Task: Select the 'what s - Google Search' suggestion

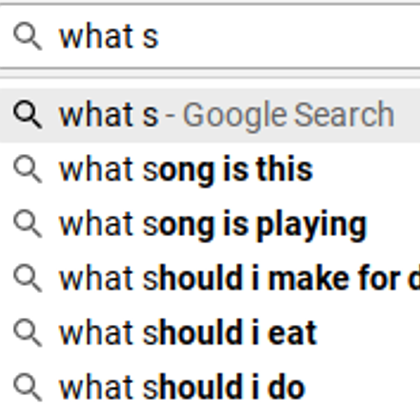Action: [x=210, y=115]
